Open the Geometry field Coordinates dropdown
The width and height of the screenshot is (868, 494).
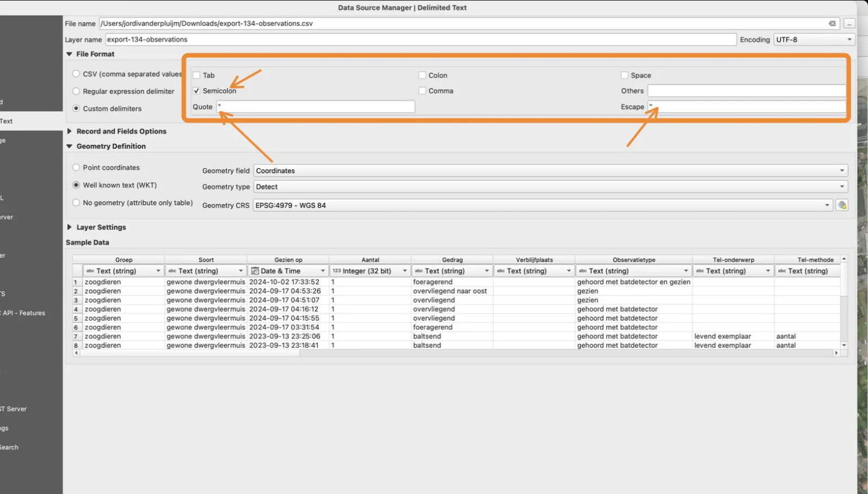pyautogui.click(x=550, y=170)
